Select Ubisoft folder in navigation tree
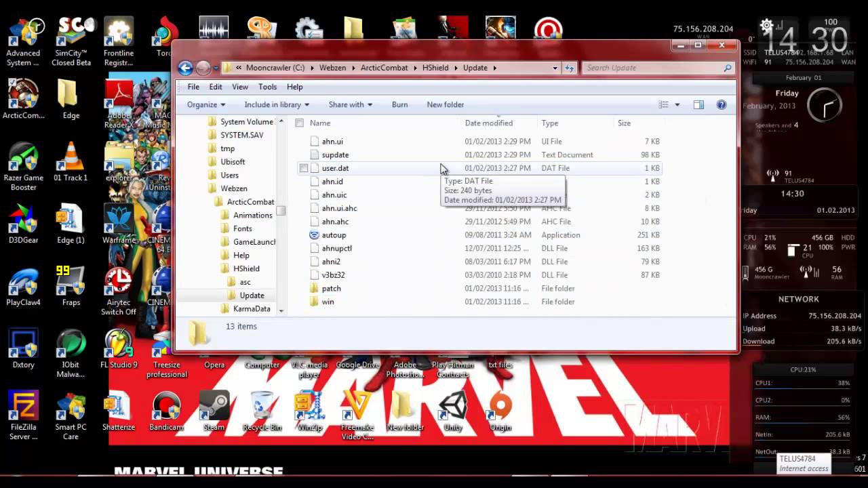Screen dimensions: 868x488 point(233,162)
